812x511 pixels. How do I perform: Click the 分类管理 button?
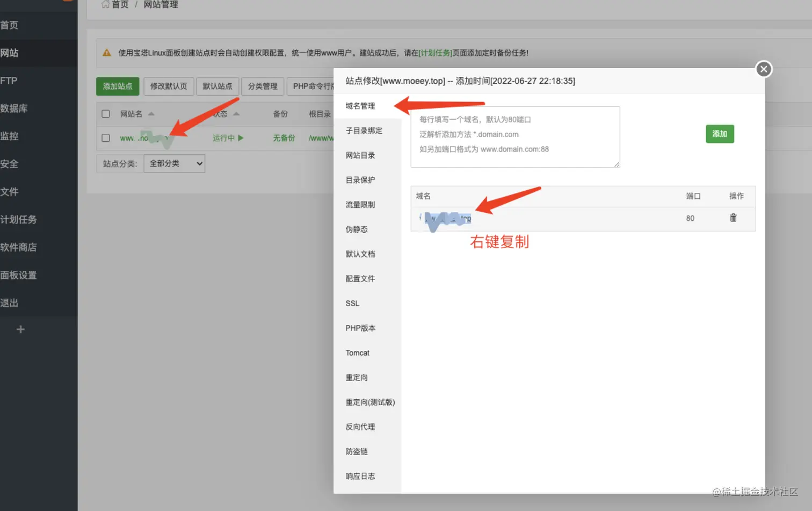coord(263,86)
